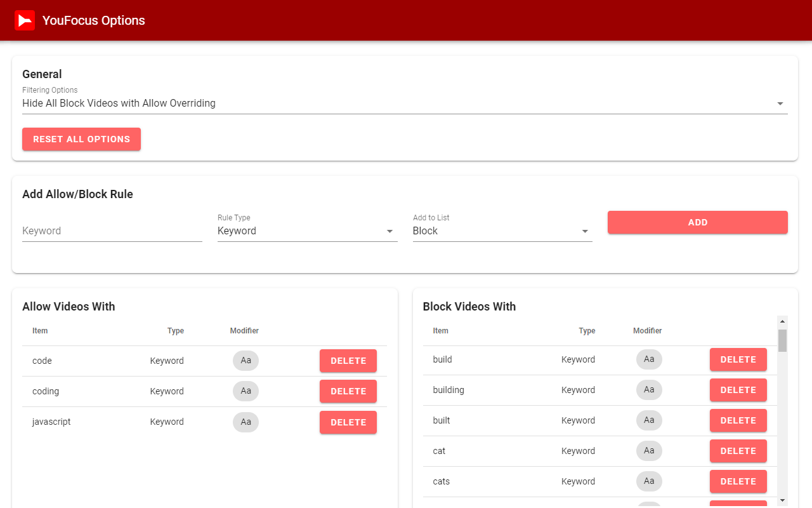This screenshot has width=812, height=508.
Task: Click the 'built' item in block list
Action: [x=442, y=420]
